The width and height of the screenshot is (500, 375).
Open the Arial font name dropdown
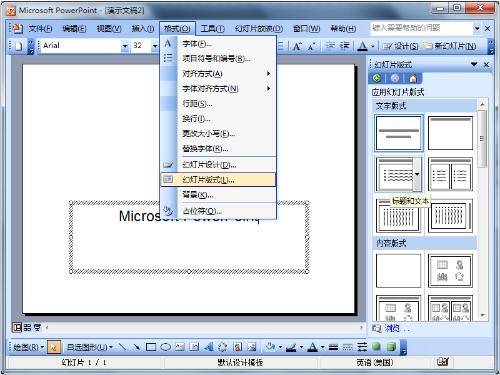point(125,46)
